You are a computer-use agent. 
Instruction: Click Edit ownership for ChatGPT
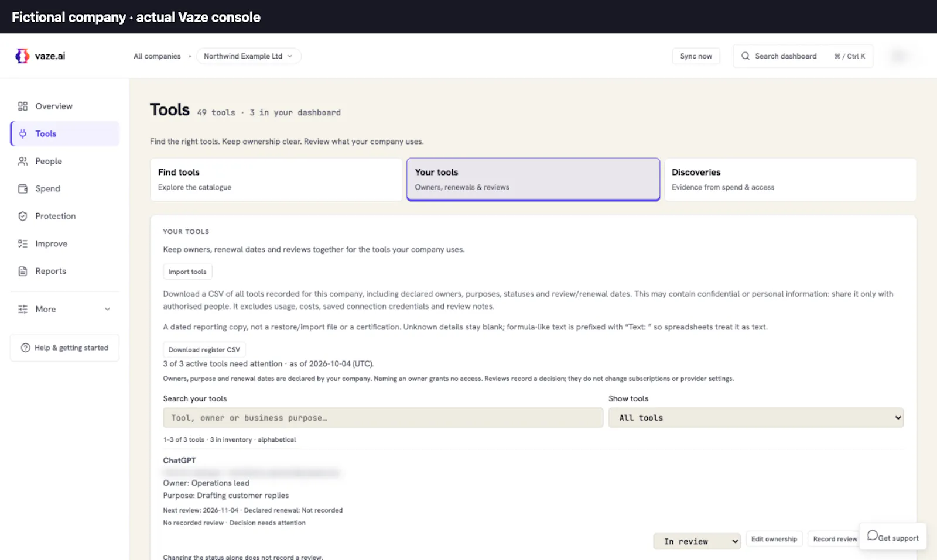pos(774,539)
